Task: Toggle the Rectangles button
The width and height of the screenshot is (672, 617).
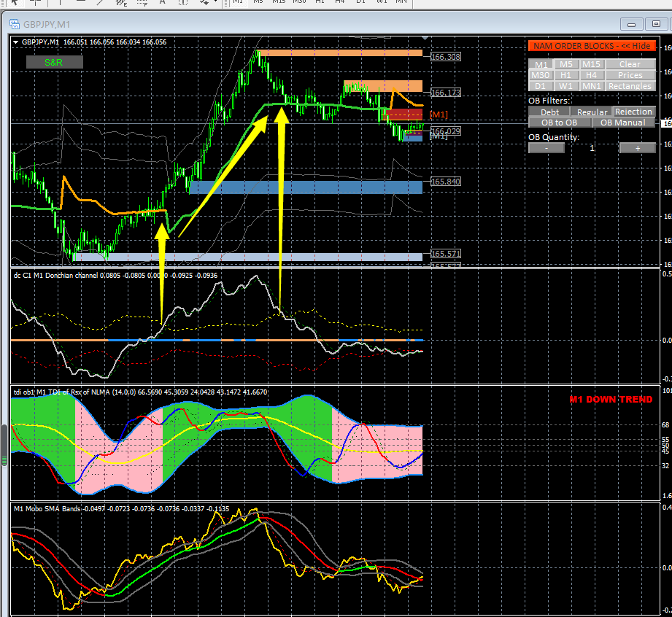Action: tap(630, 86)
